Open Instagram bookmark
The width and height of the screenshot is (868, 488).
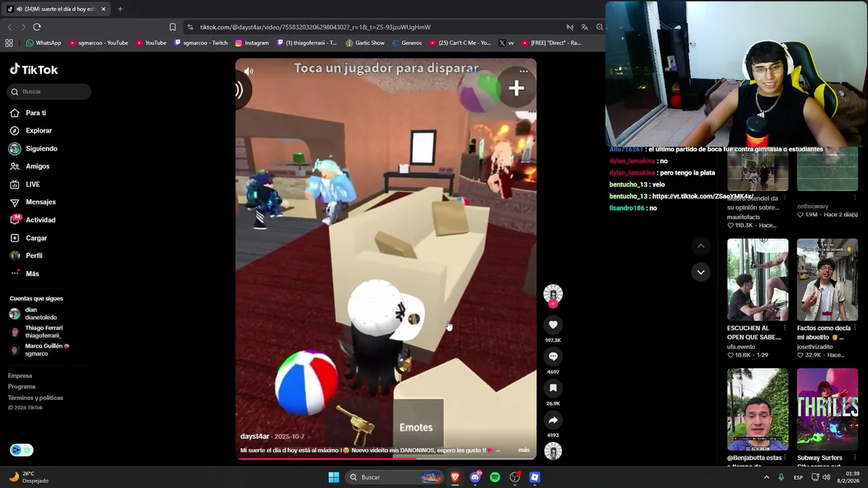tap(252, 43)
